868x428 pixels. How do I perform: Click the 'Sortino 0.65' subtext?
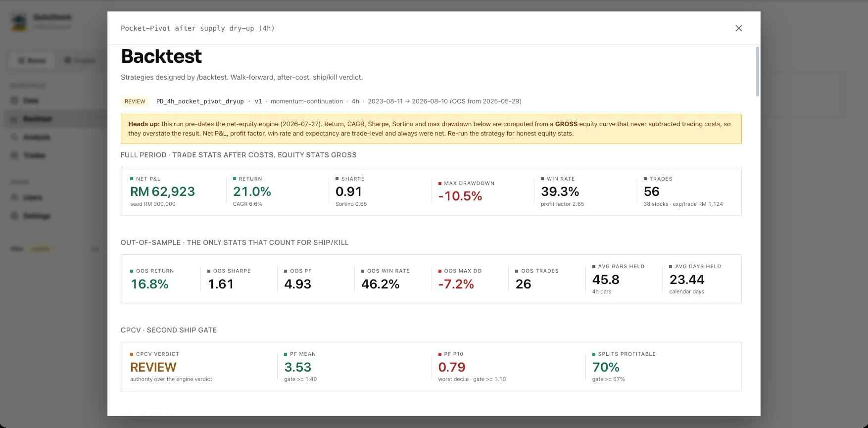click(x=351, y=204)
